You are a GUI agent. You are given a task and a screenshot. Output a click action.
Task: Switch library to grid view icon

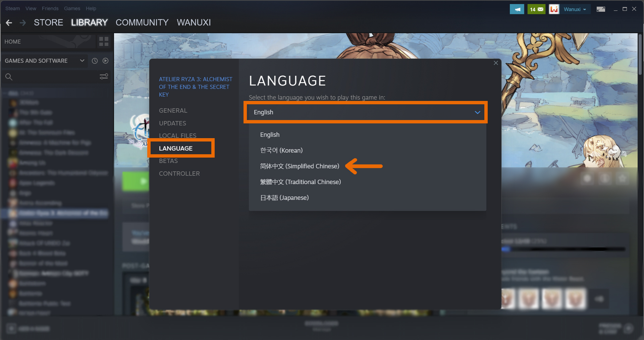pos(104,41)
